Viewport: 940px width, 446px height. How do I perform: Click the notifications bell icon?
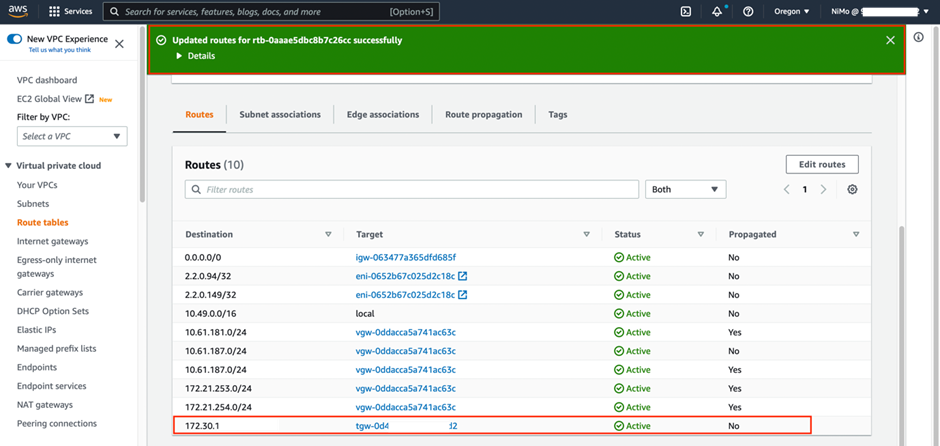pos(717,12)
